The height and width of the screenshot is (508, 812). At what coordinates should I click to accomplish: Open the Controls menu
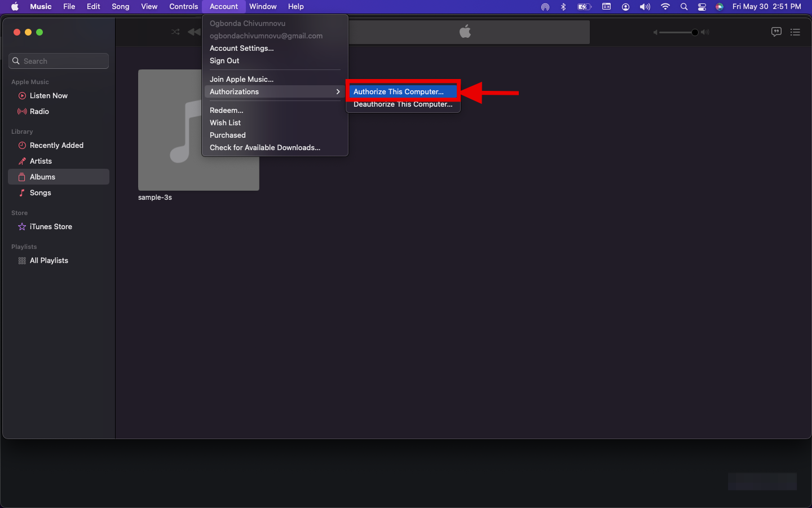pyautogui.click(x=184, y=7)
